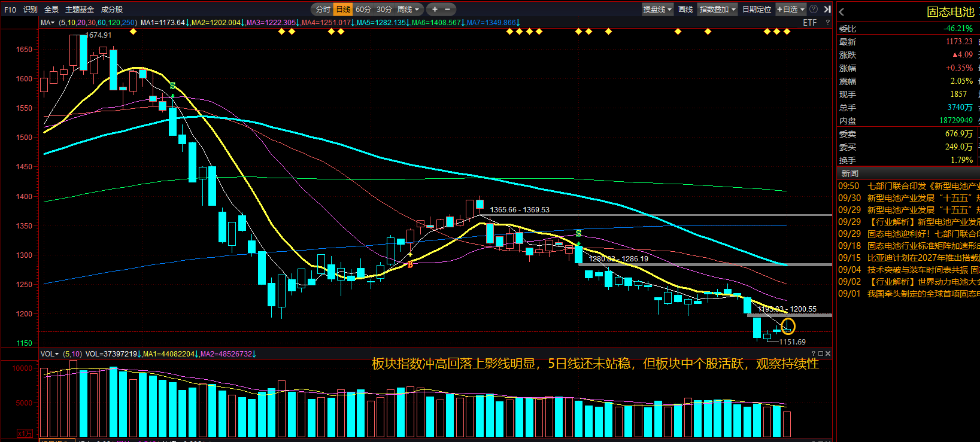Open VOL indicator selector dropdown
Screen dimensions: 980x442
[50, 354]
